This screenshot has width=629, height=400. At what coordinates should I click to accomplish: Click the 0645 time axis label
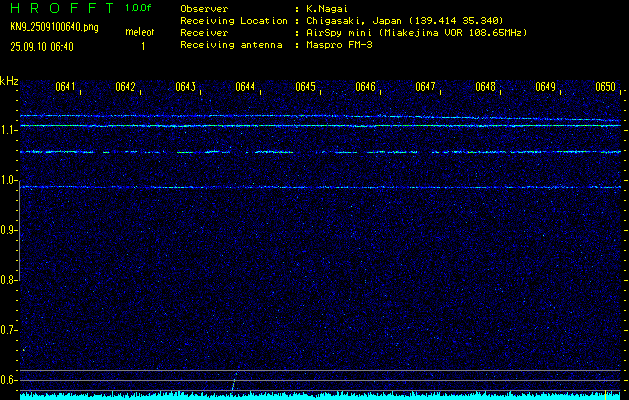(x=306, y=87)
